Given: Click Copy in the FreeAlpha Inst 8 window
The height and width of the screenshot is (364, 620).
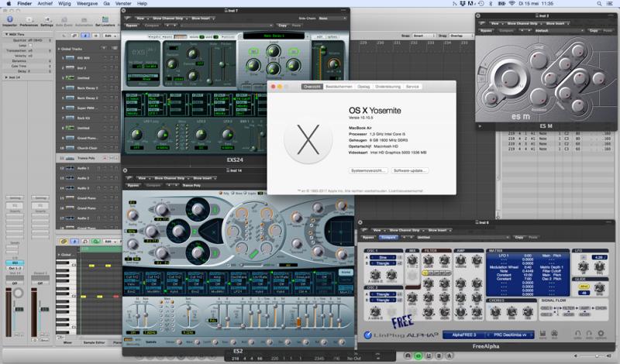Looking at the screenshot, I should 518,237.
